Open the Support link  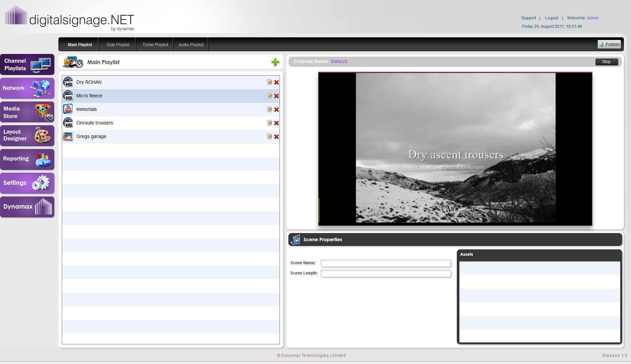pos(528,18)
